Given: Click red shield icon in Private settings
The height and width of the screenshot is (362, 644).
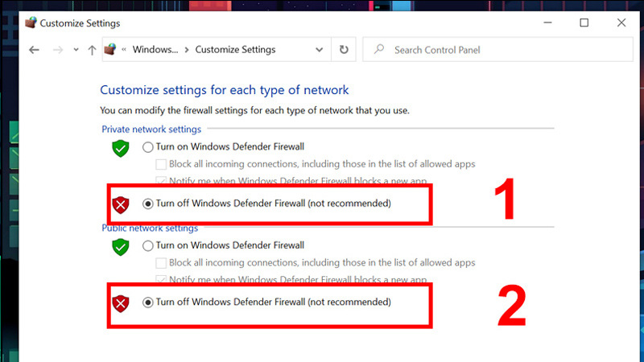Looking at the screenshot, I should tap(120, 205).
